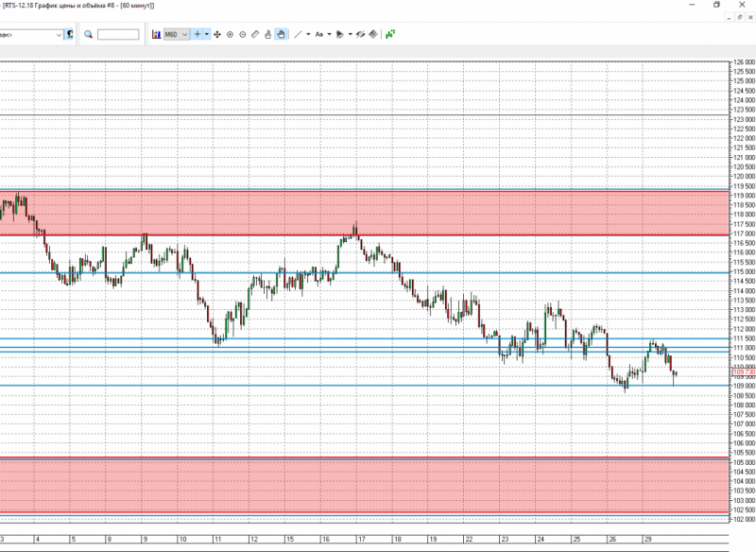This screenshot has width=756, height=552.
Task: Restore down the main application window
Action: pos(717,5)
